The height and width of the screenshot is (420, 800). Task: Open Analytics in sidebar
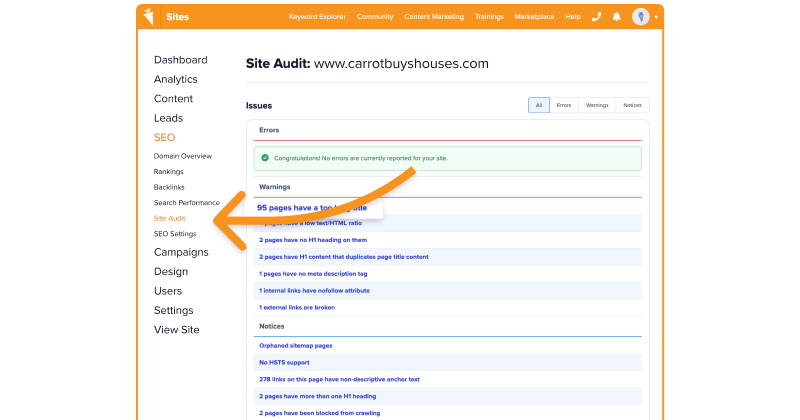(176, 79)
